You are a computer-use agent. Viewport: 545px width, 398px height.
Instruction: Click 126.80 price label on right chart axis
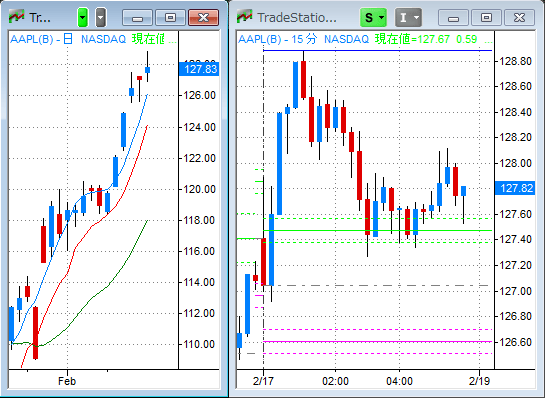coord(515,316)
